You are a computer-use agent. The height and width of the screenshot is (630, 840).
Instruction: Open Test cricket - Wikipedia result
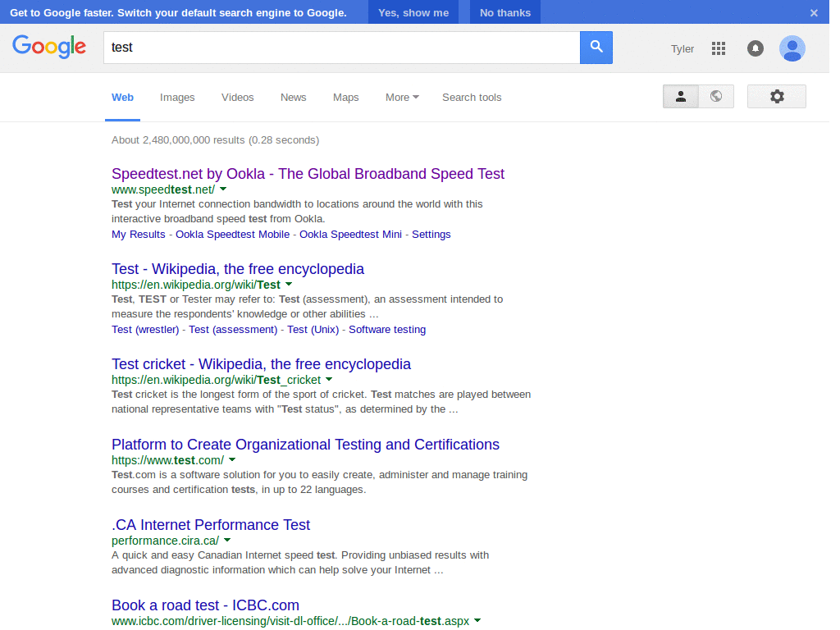point(261,364)
